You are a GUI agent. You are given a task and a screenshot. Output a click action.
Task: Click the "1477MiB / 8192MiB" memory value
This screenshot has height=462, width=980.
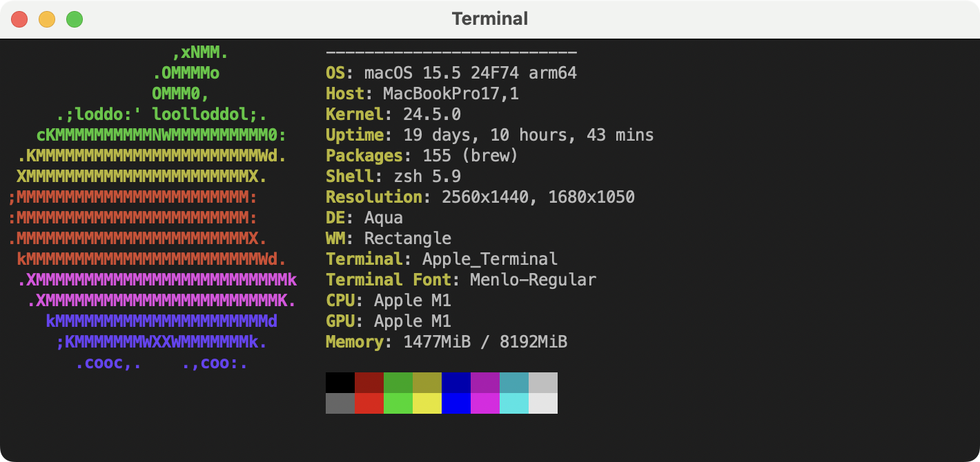(x=485, y=342)
